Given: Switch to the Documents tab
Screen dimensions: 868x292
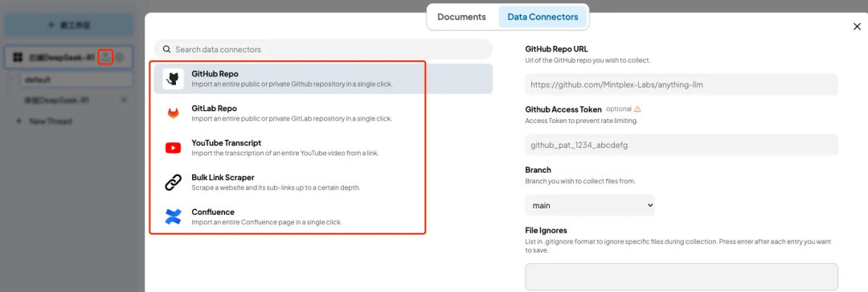Looking at the screenshot, I should 461,17.
